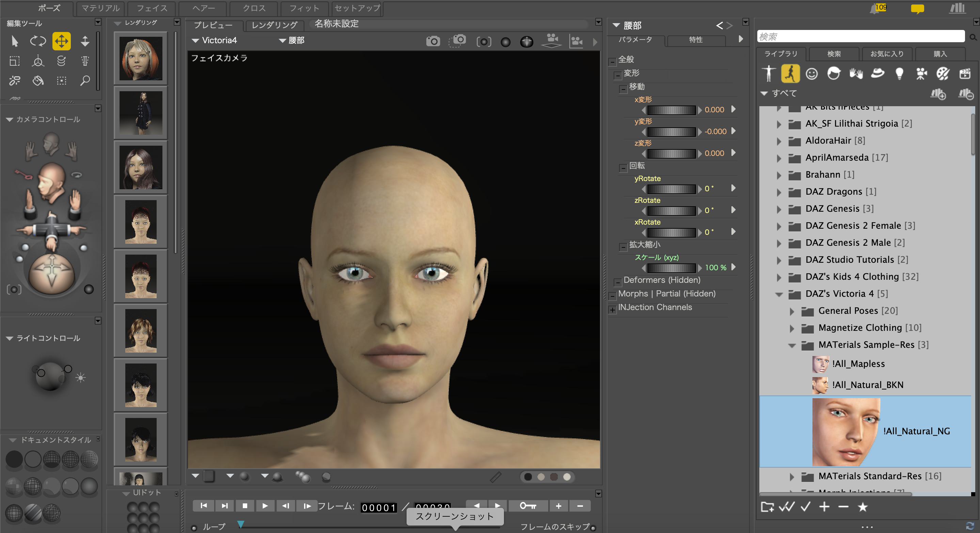The height and width of the screenshot is (533, 980).
Task: Switch to the お気に入り (Favorites) library tab
Action: pyautogui.click(x=886, y=53)
